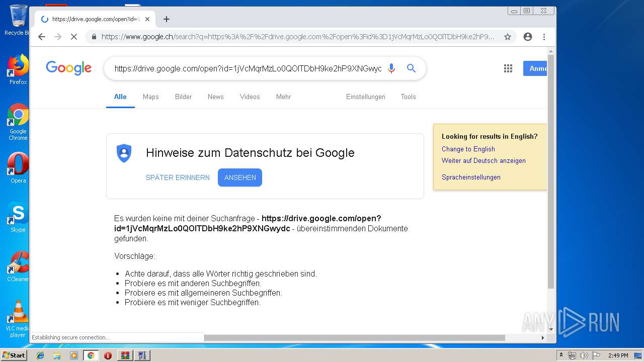Click Weiter auf Deutsch anzeigen

pos(484,160)
